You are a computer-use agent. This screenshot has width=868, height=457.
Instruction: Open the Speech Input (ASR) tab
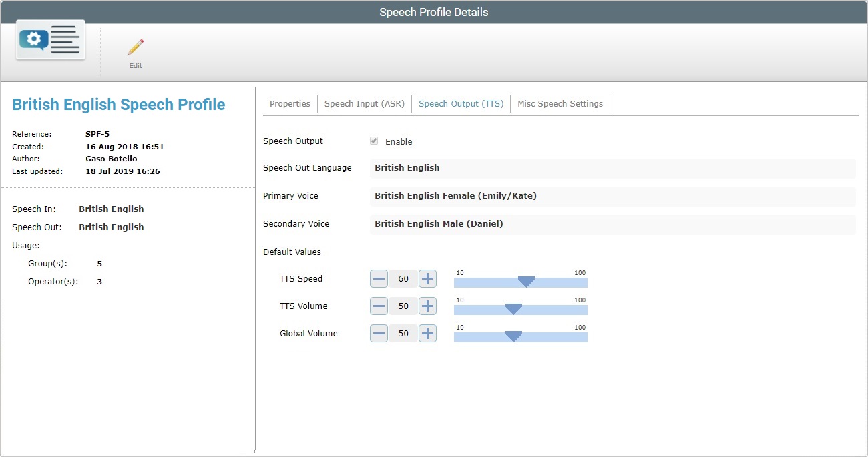[364, 103]
